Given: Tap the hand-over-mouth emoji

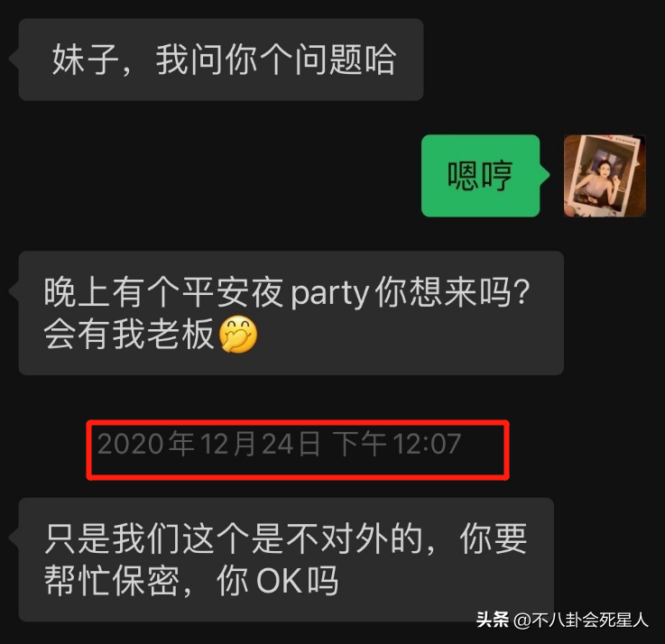Looking at the screenshot, I should (x=238, y=335).
